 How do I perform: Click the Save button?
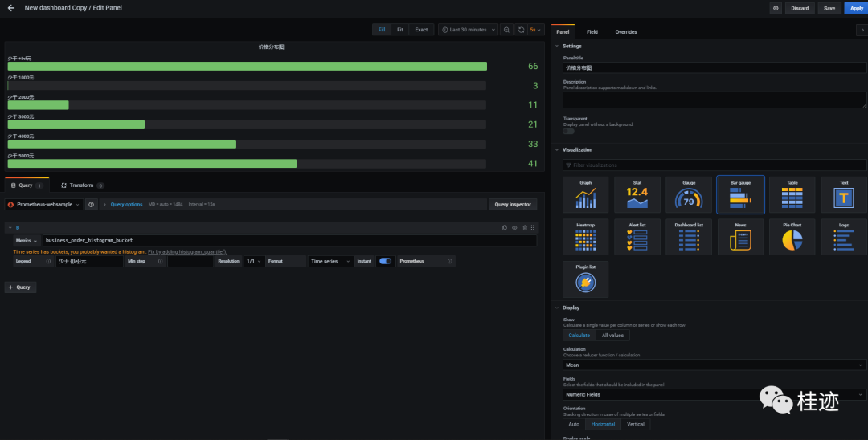pos(829,8)
